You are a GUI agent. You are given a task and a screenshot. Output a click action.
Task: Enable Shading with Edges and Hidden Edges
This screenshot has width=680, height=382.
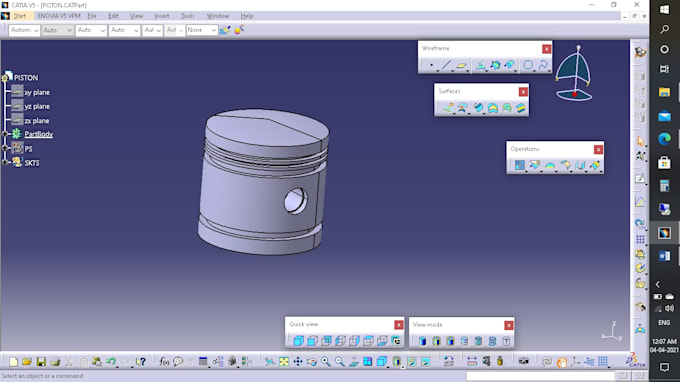tap(464, 341)
